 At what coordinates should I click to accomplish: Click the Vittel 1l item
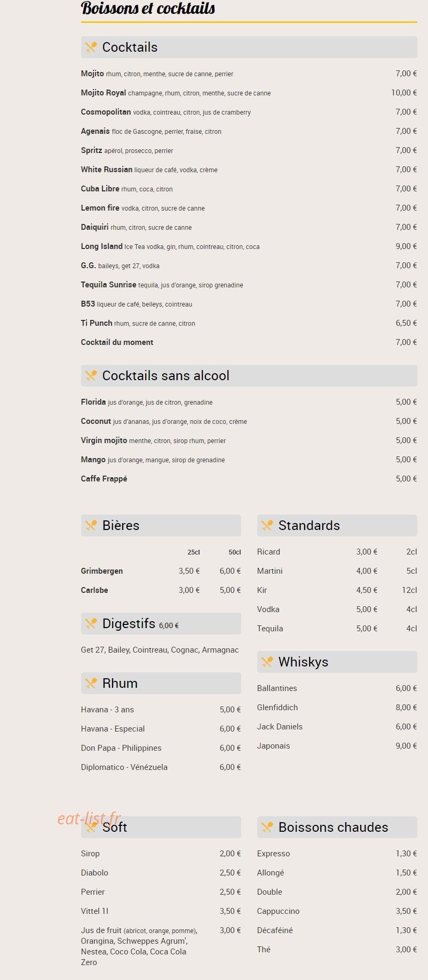pyautogui.click(x=94, y=911)
